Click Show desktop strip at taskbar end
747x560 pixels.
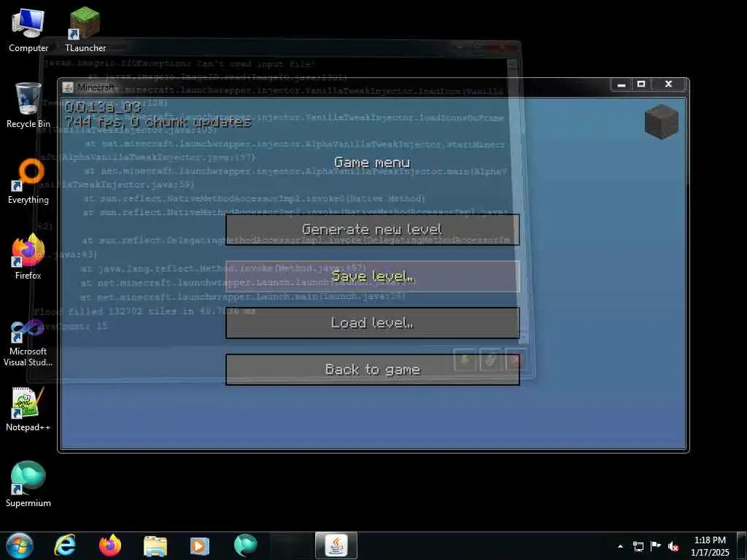pos(742,546)
